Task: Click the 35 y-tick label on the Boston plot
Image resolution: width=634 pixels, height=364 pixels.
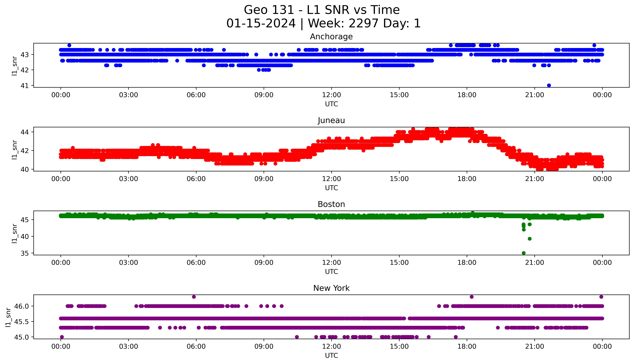Action: tap(25, 253)
